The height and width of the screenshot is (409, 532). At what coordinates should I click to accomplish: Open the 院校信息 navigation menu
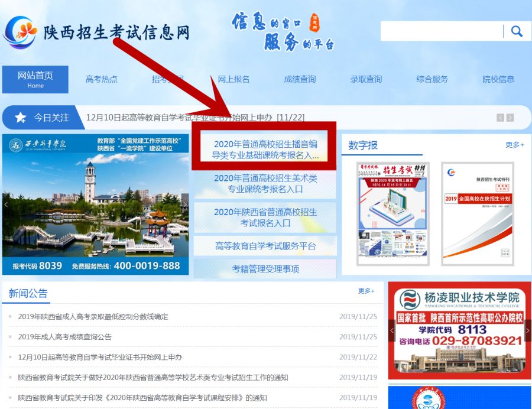click(x=497, y=79)
